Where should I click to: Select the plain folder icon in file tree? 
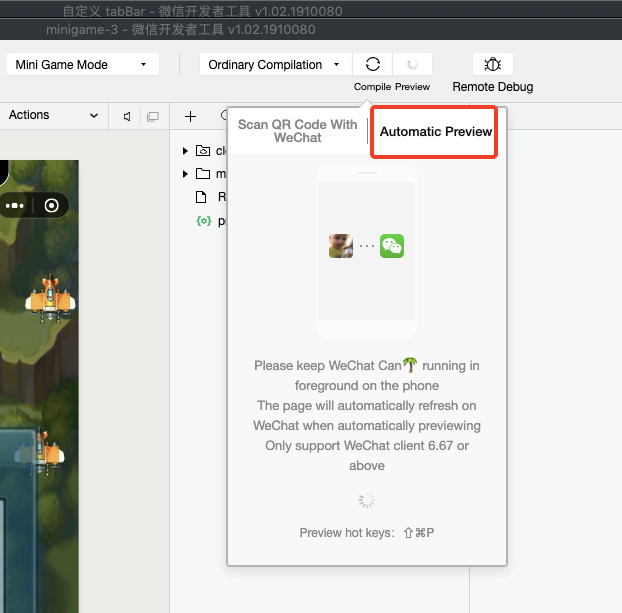coord(203,173)
